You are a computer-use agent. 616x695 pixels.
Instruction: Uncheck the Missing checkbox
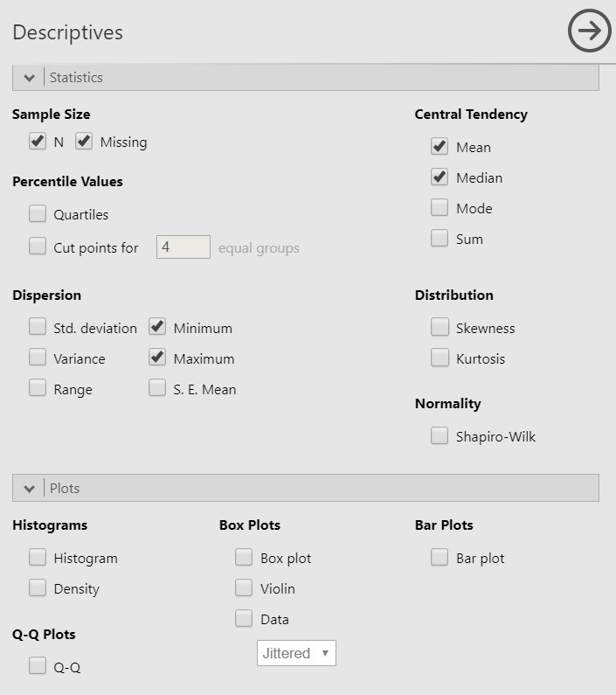click(x=84, y=142)
